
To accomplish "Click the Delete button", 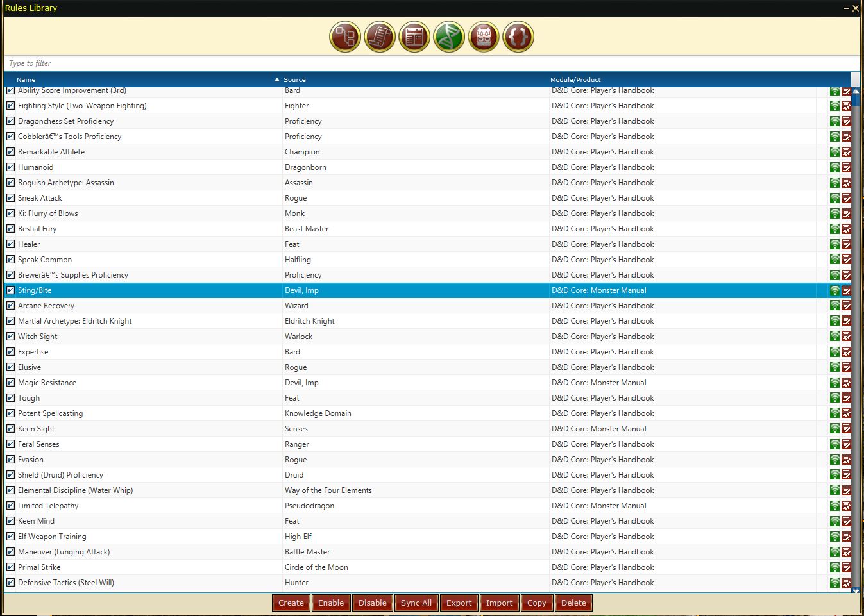I will point(574,603).
